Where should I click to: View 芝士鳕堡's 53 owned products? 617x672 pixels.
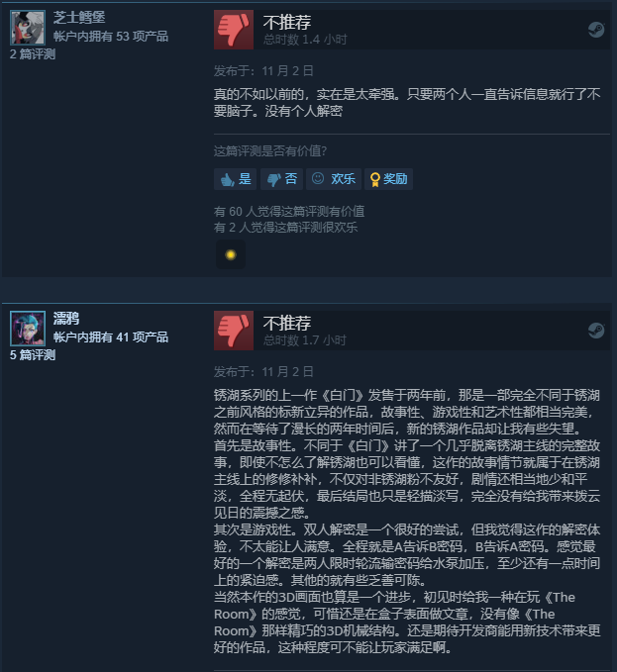[x=111, y=37]
